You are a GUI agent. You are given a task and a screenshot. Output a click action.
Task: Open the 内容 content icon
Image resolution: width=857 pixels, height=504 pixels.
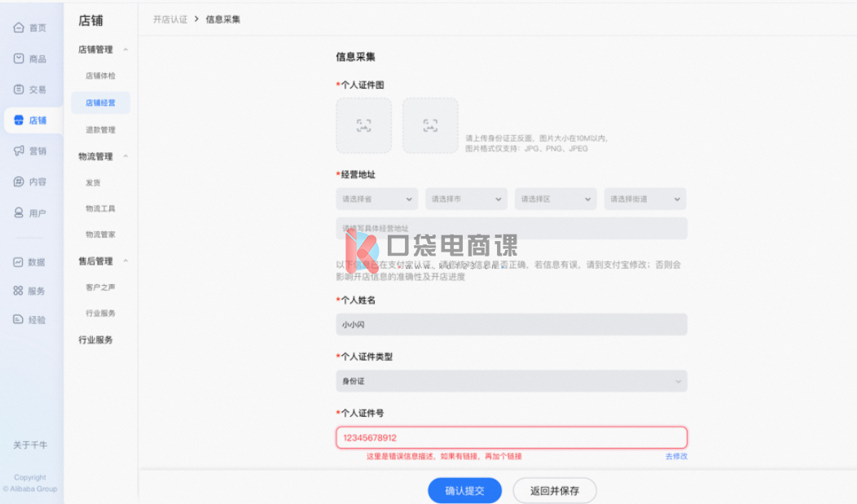pos(19,182)
